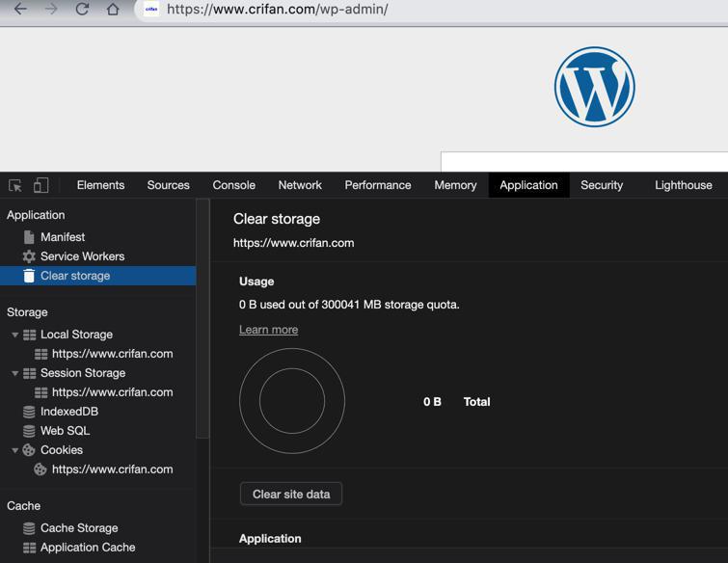Click the Clear storage trash icon
The image size is (728, 563).
pos(29,276)
